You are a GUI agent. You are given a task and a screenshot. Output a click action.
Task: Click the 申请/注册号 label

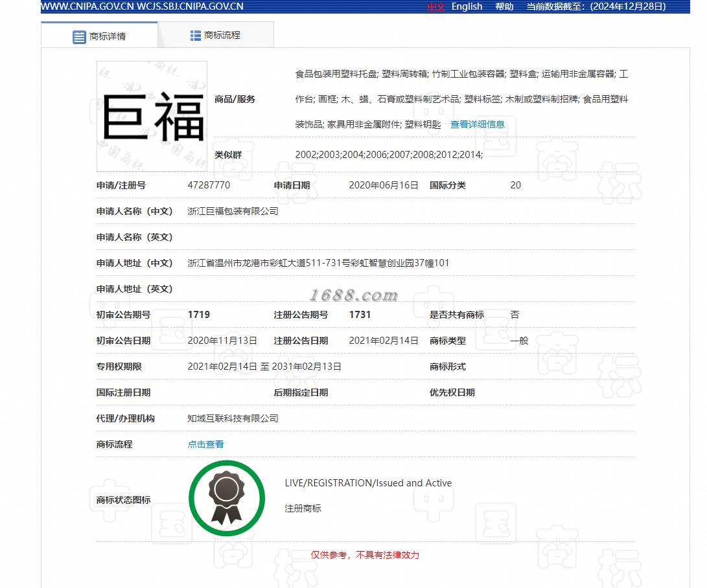pos(121,185)
